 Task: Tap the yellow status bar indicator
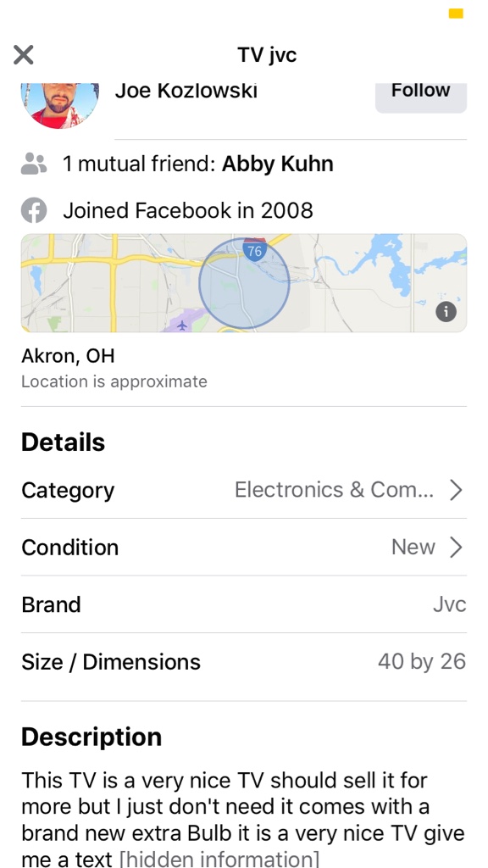tap(456, 14)
